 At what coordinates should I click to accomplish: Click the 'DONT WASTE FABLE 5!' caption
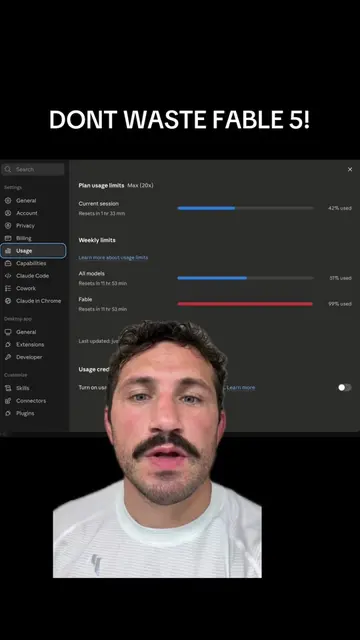[180, 120]
